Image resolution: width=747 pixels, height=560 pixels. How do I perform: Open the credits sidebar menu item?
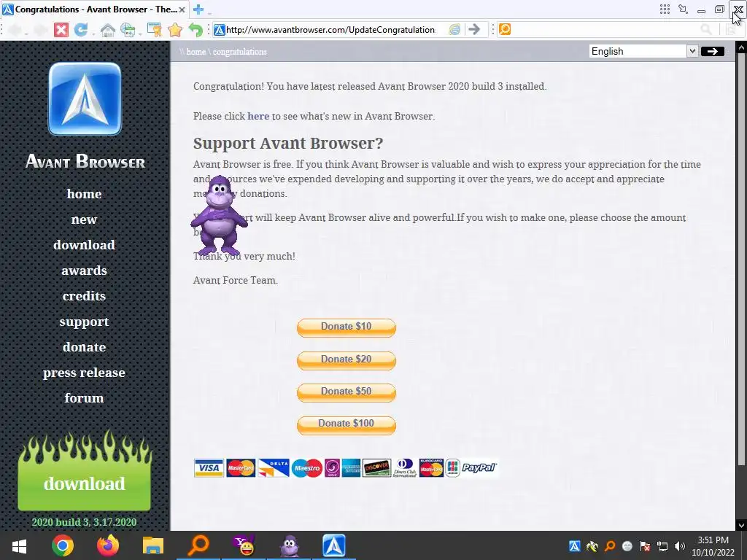[84, 296]
